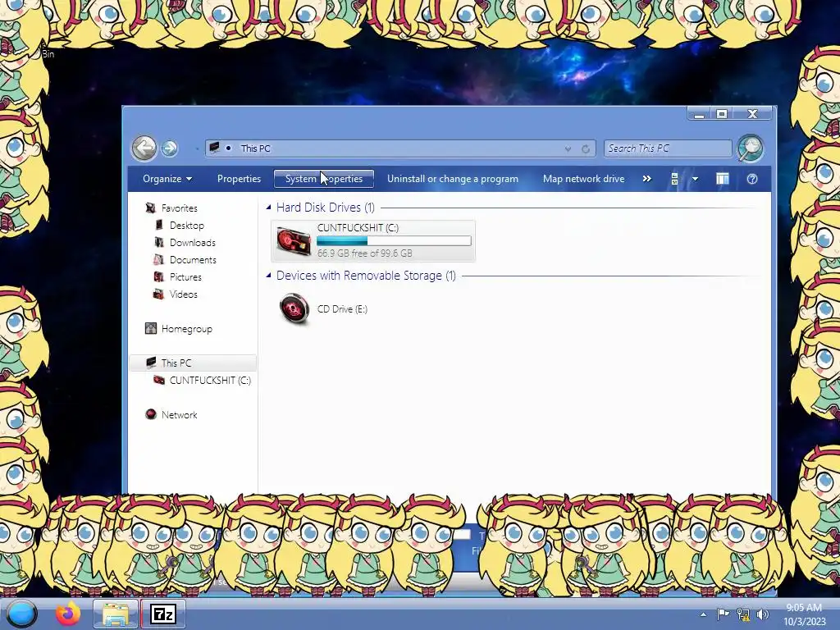Open System properties
This screenshot has width=840, height=630.
point(323,179)
